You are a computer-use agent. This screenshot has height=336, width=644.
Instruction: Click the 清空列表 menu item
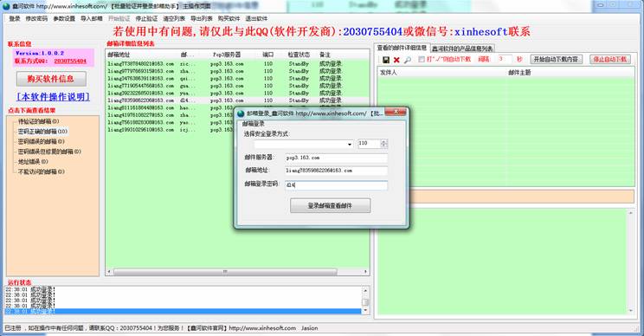[174, 18]
